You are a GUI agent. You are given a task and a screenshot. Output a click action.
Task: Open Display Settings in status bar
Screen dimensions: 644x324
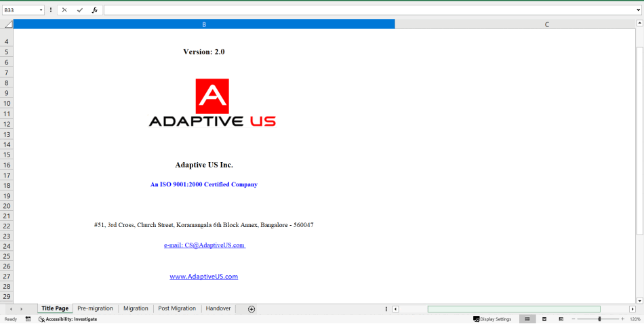click(x=492, y=319)
